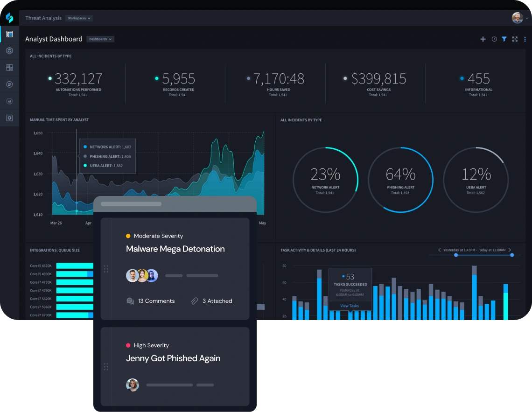Open the grid layout icon in the sidebar
Viewport: 532px width, 412px height.
tap(9, 68)
